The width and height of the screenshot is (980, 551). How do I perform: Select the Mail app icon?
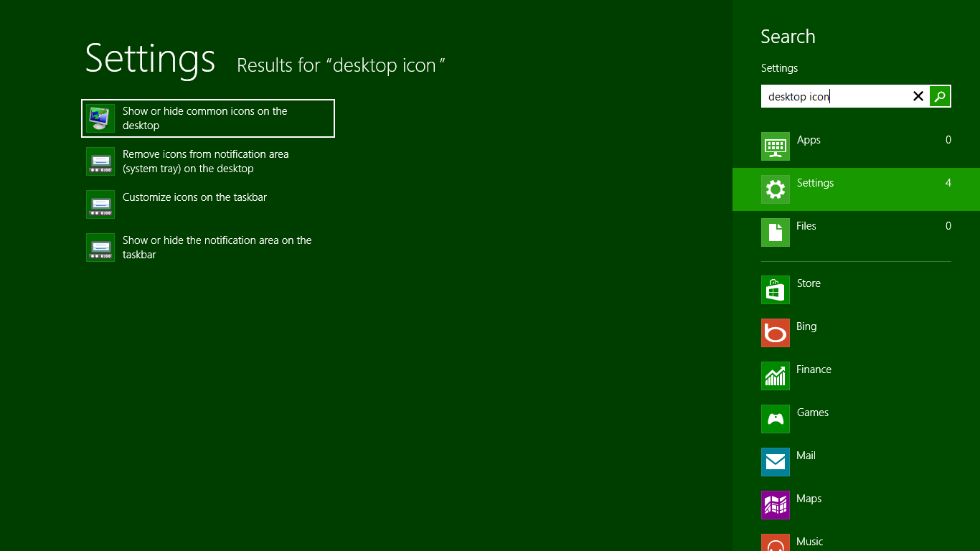pyautogui.click(x=775, y=462)
